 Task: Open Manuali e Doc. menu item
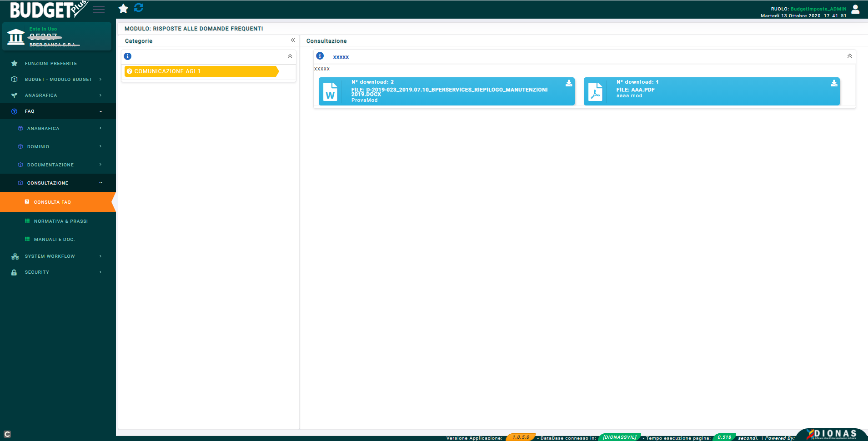click(x=58, y=239)
